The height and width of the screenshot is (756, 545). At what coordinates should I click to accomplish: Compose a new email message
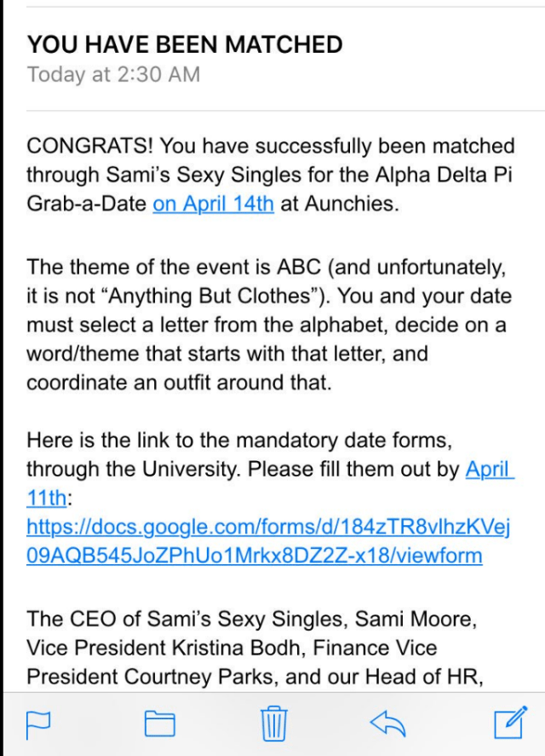point(510,723)
